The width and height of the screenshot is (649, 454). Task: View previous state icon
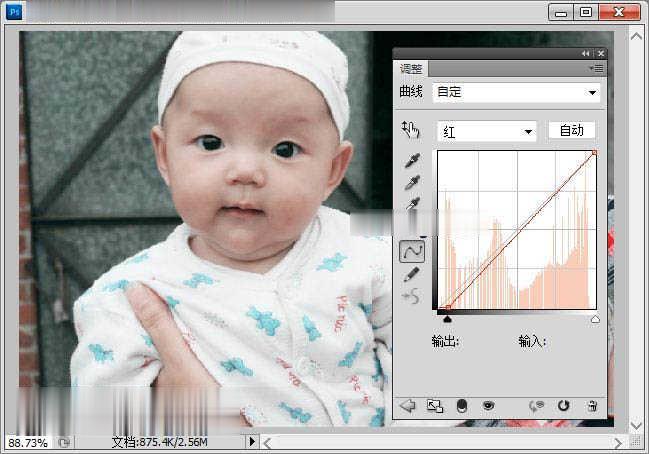[536, 406]
